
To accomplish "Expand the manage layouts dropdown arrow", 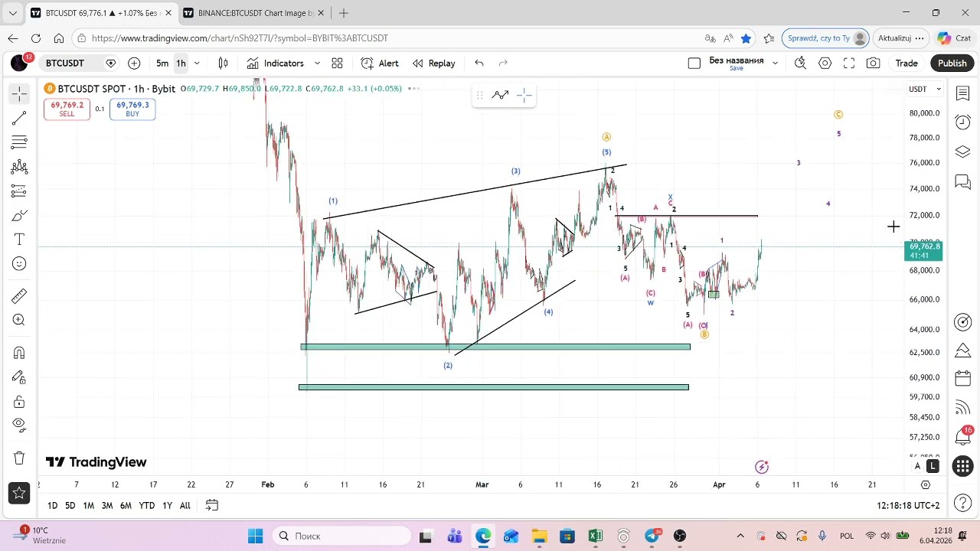I will 775,64.
